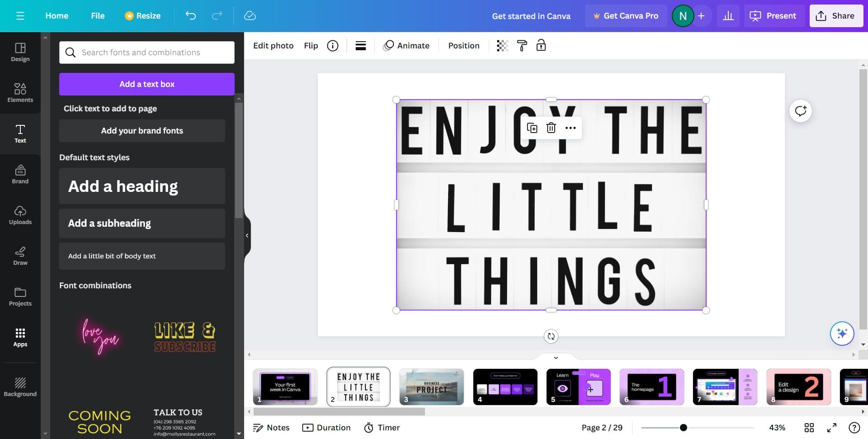The image size is (868, 439).
Task: Adjust transparency of selected element
Action: [x=502, y=45]
